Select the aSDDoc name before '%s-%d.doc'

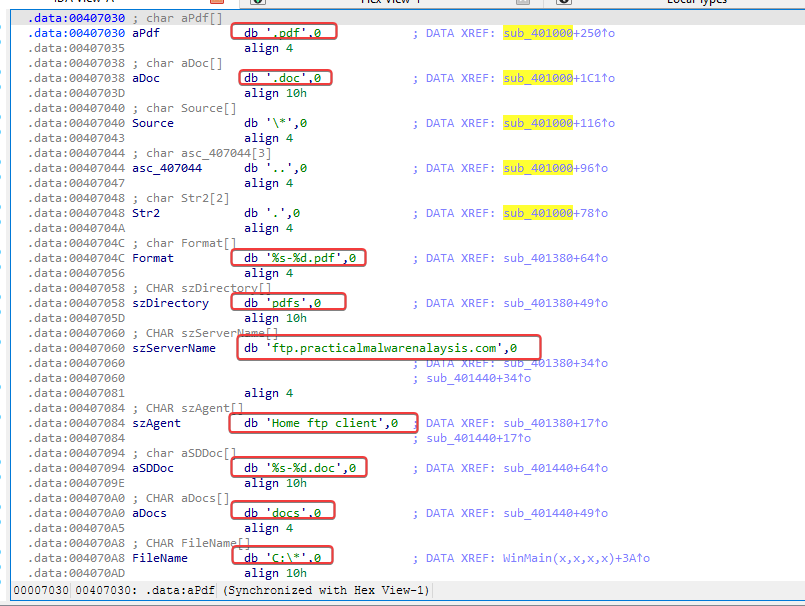click(x=153, y=468)
